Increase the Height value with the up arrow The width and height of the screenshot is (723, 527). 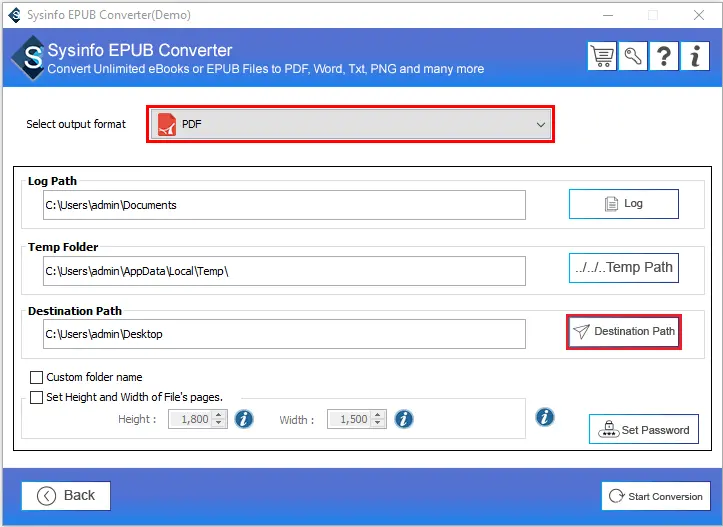[219, 415]
